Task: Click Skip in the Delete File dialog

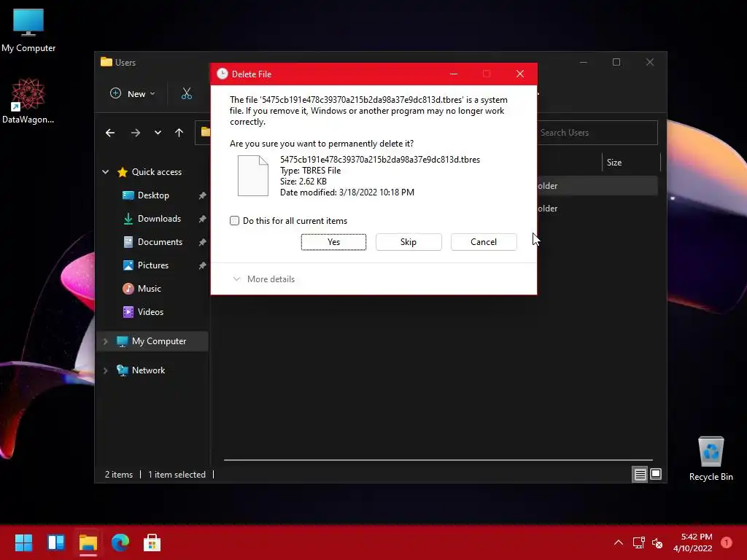Action: [x=409, y=242]
